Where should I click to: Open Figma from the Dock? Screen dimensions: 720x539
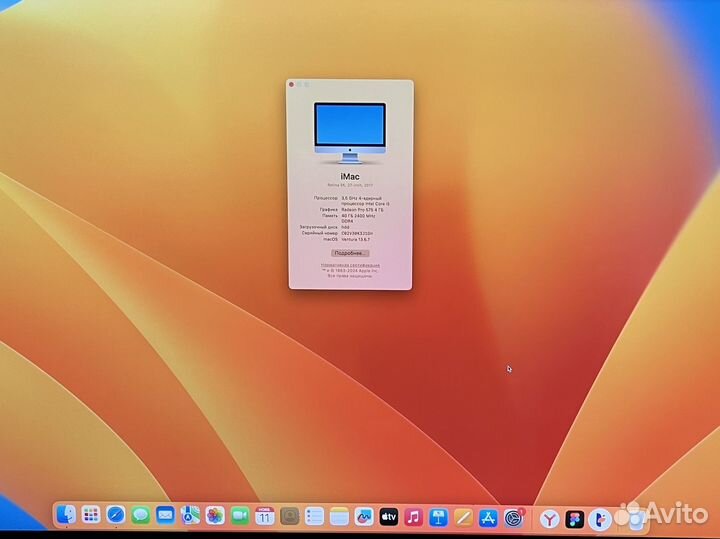[574, 520]
